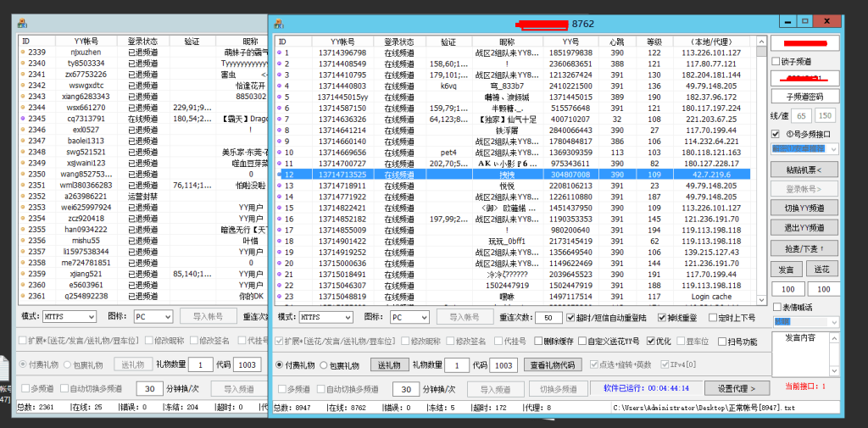Click the 30 分钟换/次 field in front window
Image resolution: width=868 pixels, height=428 pixels.
pyautogui.click(x=406, y=389)
